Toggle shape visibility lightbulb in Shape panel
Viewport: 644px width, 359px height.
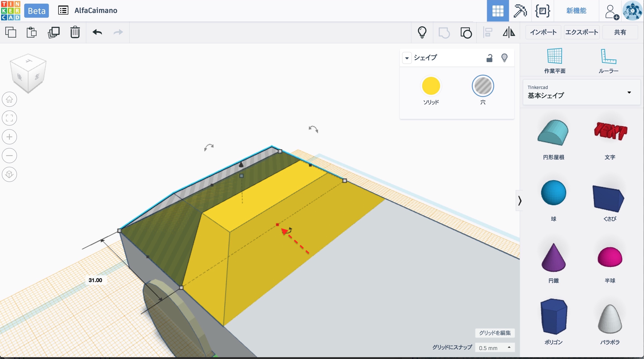[504, 58]
